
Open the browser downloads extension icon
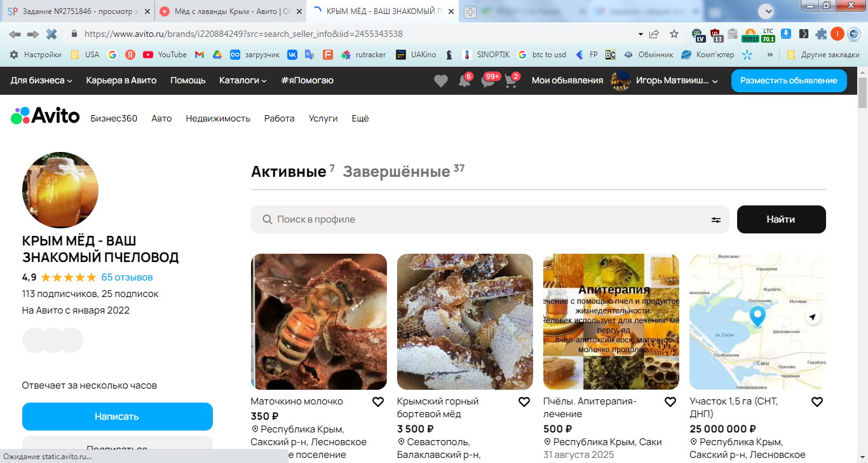[786, 34]
